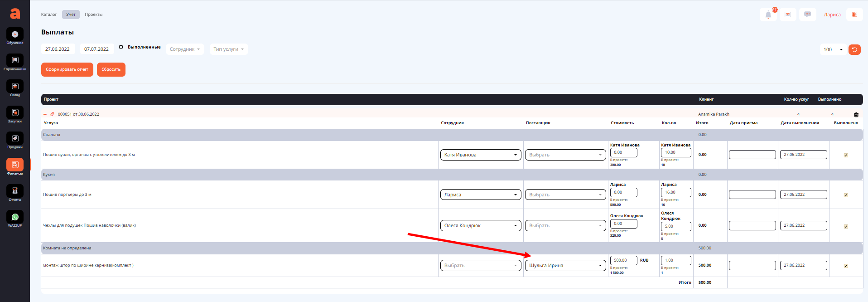The width and height of the screenshot is (868, 302).
Task: Uncheck Выполнено for Катя Иванова row
Action: point(846,155)
